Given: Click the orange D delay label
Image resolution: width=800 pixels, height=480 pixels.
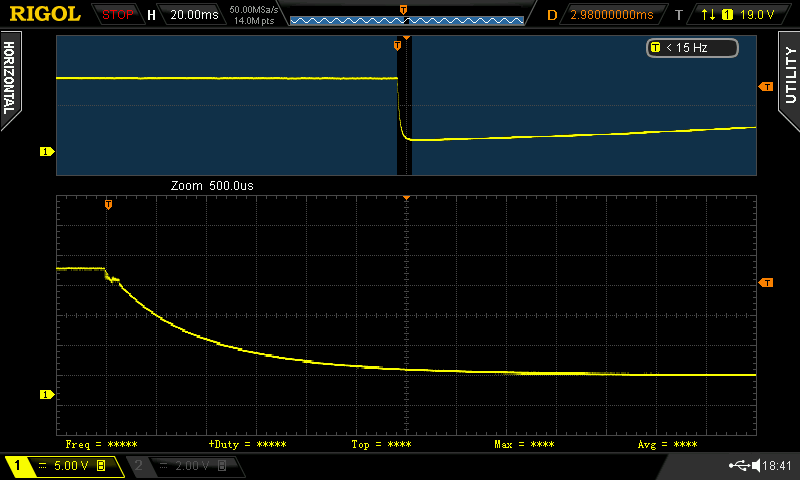Looking at the screenshot, I should pos(552,15).
